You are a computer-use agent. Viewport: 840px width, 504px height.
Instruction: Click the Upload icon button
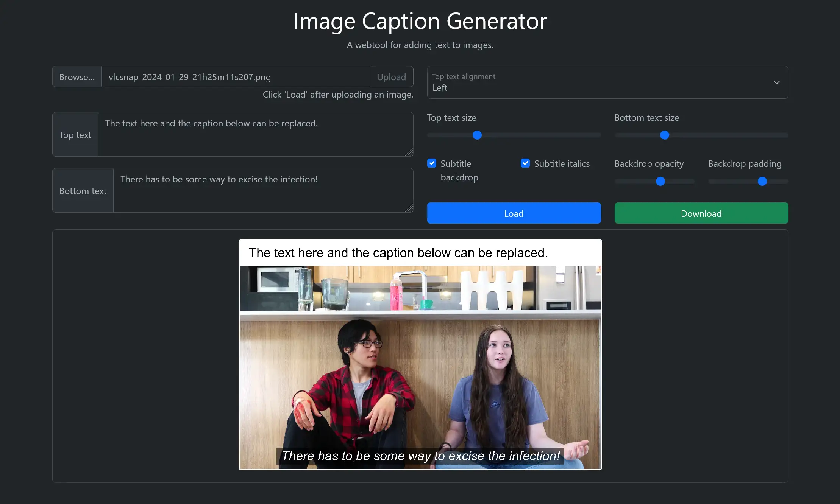(391, 76)
